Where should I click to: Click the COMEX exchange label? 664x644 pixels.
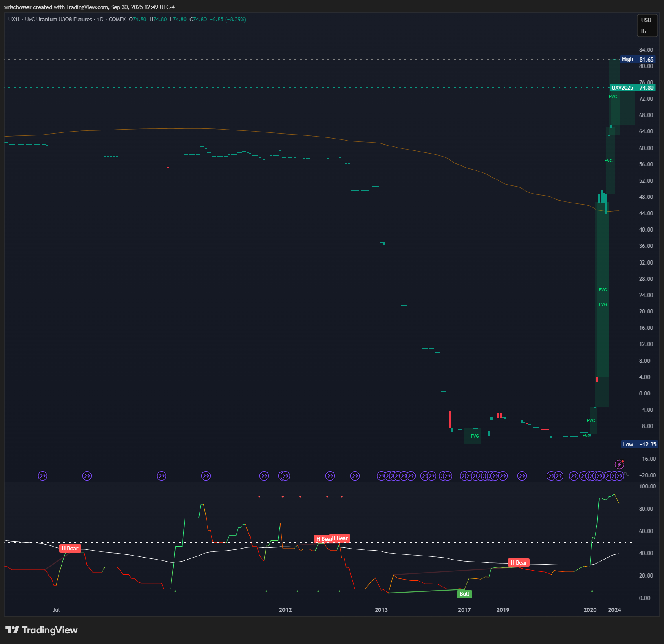click(117, 19)
